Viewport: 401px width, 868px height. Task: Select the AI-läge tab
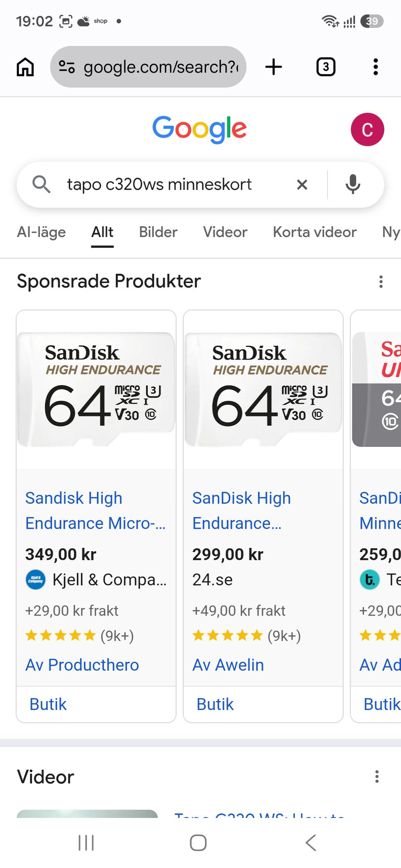[x=41, y=232]
